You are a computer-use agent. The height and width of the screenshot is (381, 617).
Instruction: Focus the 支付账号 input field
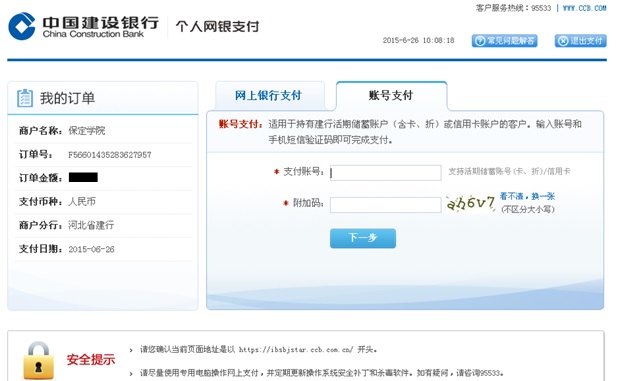click(x=385, y=172)
